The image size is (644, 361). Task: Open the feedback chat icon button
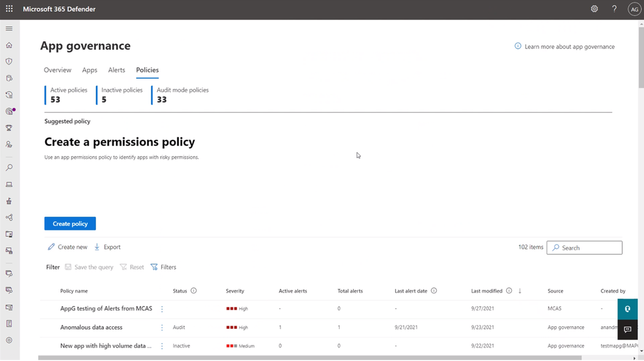tap(628, 329)
